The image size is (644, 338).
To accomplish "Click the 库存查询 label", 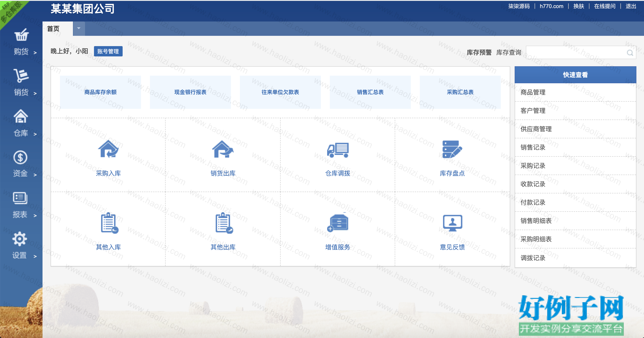I will point(508,53).
